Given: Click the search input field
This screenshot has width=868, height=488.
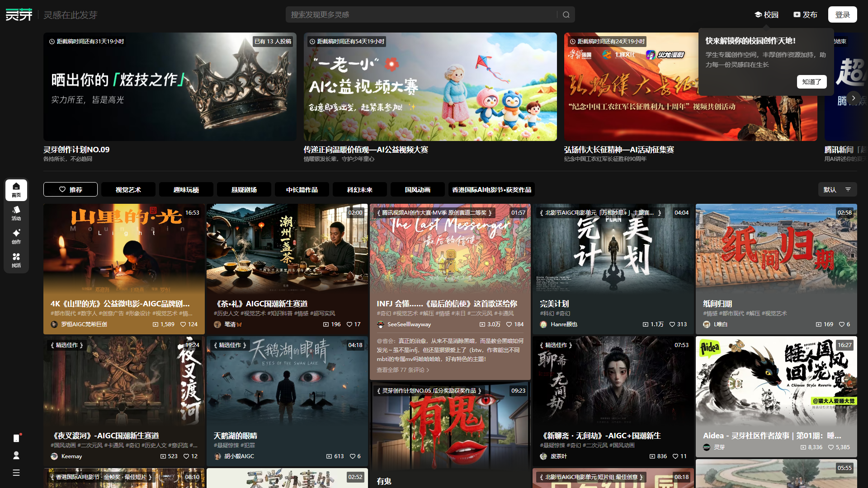Looking at the screenshot, I should (421, 15).
